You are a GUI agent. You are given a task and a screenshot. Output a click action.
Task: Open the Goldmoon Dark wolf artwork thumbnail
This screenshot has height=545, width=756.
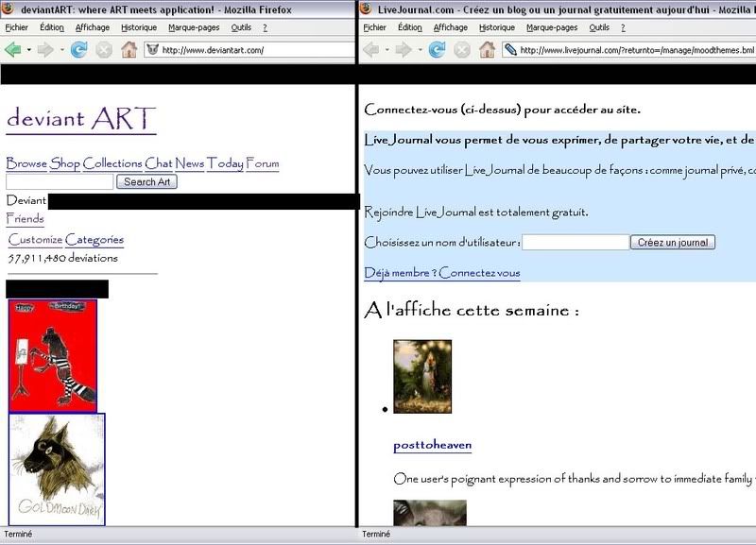click(57, 469)
